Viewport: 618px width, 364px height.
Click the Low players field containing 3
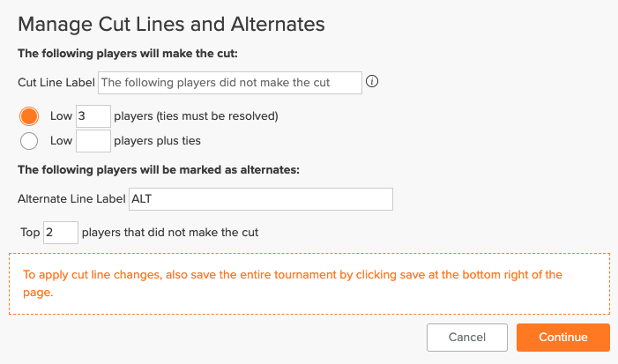coord(93,116)
